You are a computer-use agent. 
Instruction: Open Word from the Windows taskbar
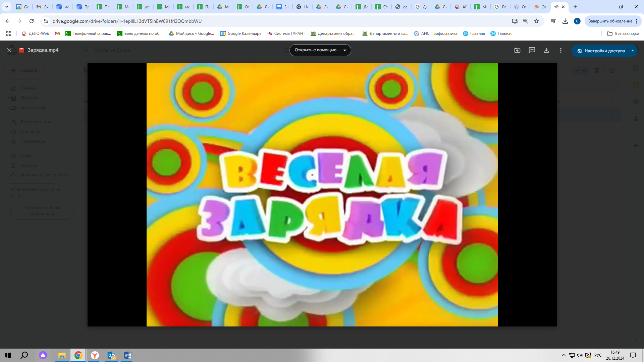127,355
